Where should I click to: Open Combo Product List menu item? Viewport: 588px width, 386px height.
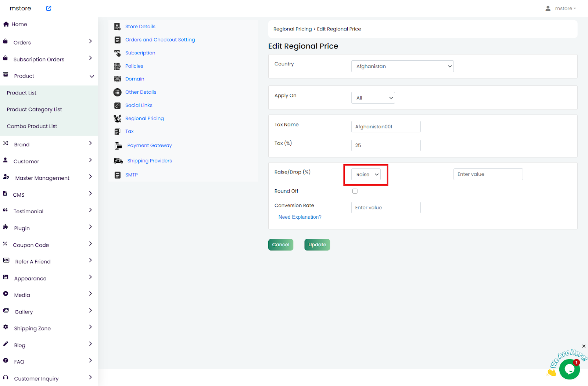[x=32, y=126]
